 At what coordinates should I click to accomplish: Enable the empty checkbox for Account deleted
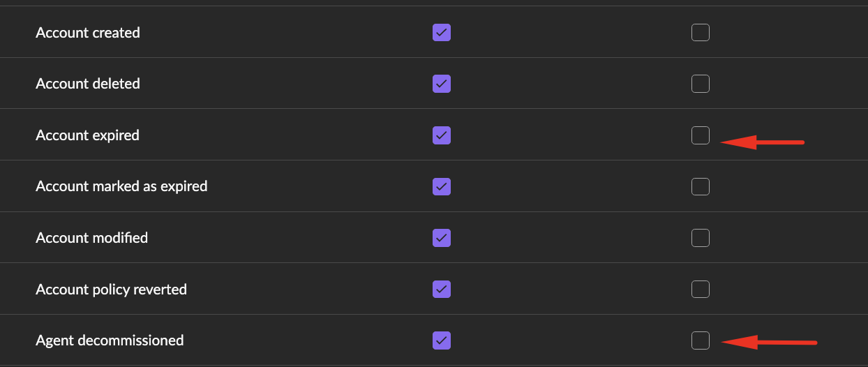click(x=701, y=84)
